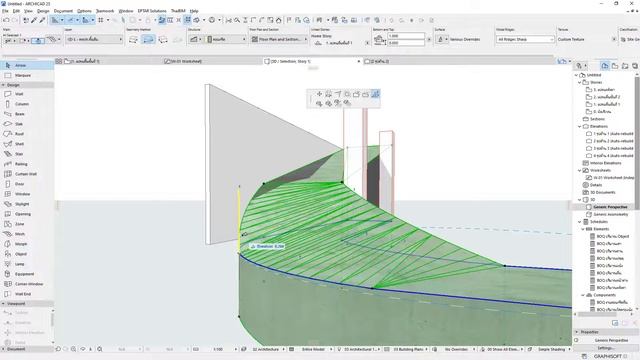The width and height of the screenshot is (640, 360).
Task: Activate the Curtain Wall tool
Action: (27, 174)
